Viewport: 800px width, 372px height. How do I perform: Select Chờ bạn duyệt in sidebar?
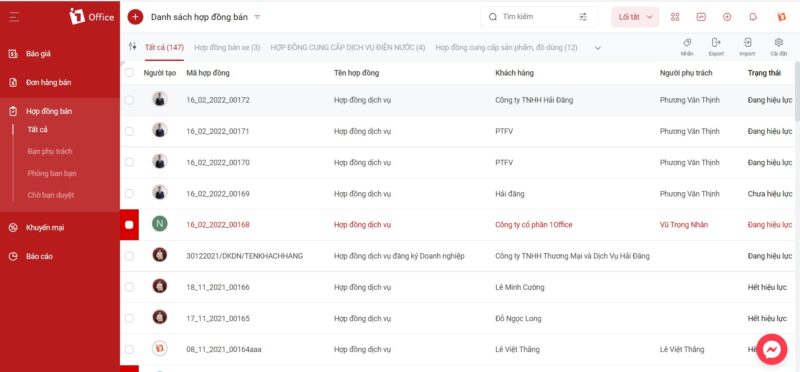51,195
